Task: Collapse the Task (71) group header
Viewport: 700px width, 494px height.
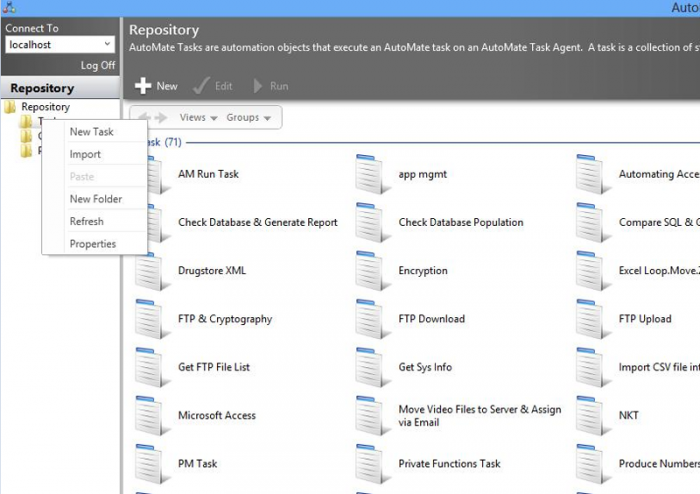Action: pos(160,142)
